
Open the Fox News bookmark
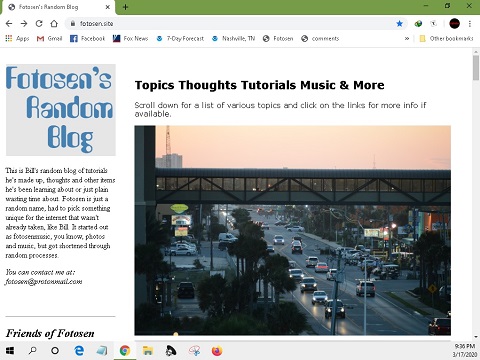pos(130,39)
